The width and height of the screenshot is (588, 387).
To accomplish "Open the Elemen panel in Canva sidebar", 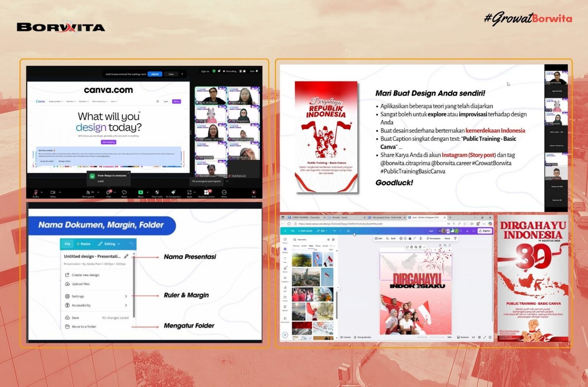I will click(285, 249).
